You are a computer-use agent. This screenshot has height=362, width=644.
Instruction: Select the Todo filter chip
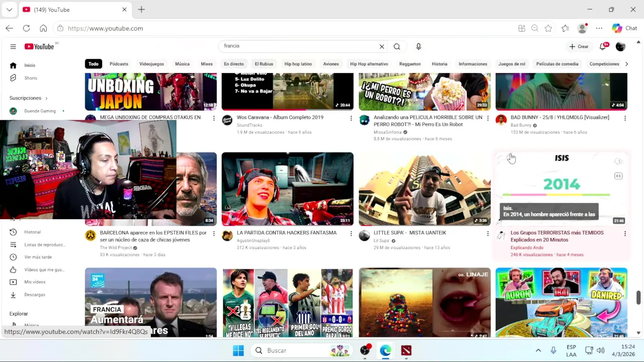coord(94,64)
